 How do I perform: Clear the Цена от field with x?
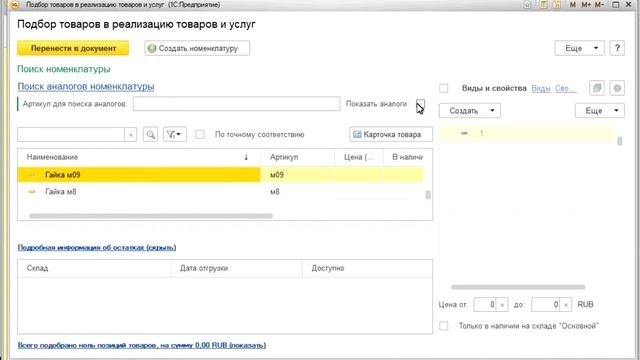pos(502,304)
